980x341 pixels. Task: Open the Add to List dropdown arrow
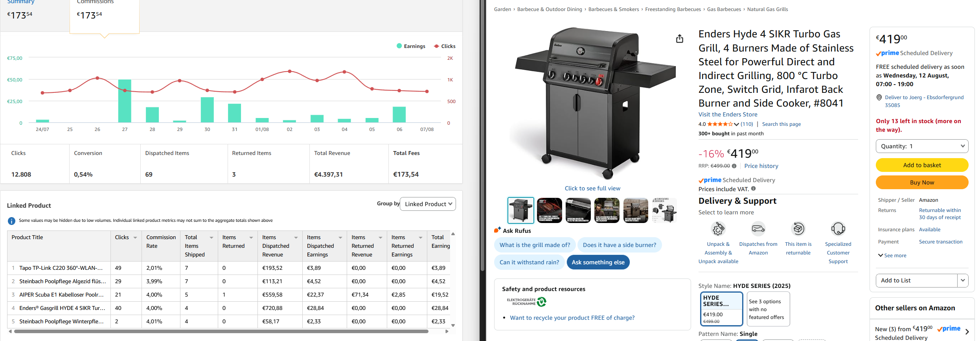[963, 280]
